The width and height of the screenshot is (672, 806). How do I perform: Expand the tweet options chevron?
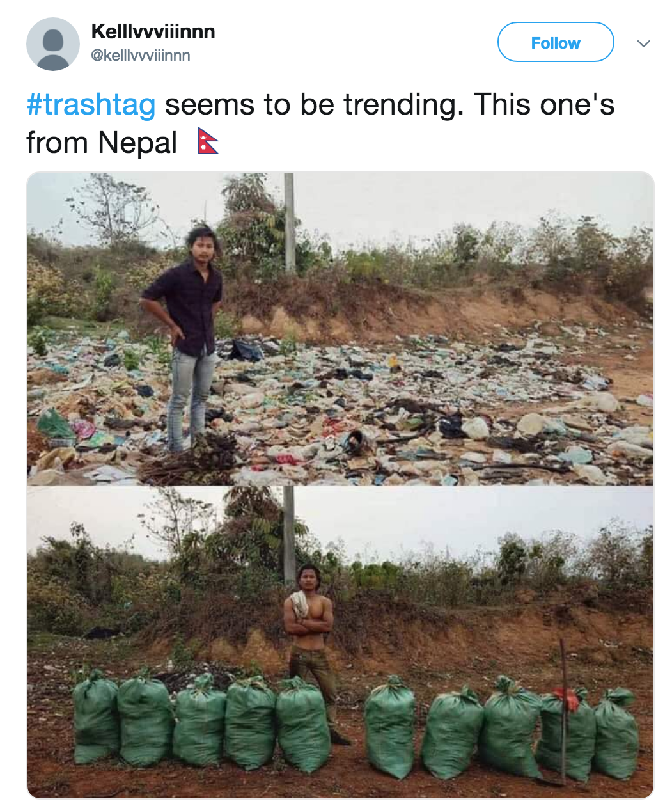point(644,43)
